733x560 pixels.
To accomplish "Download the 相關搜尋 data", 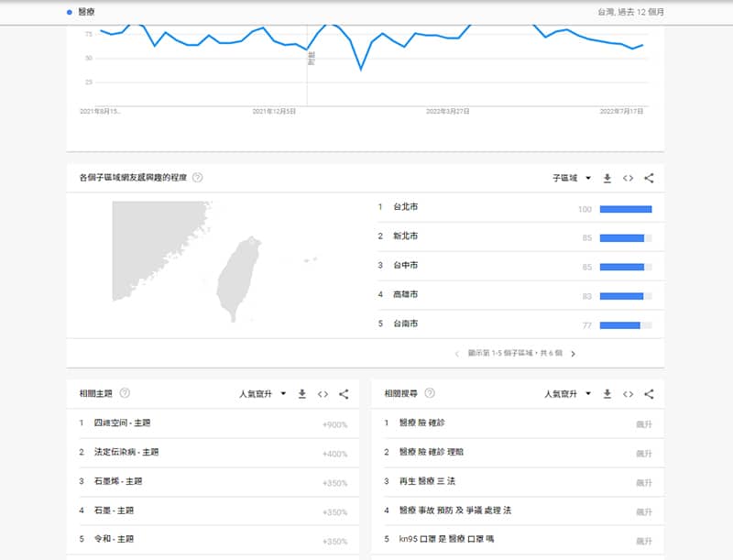I will pos(607,394).
